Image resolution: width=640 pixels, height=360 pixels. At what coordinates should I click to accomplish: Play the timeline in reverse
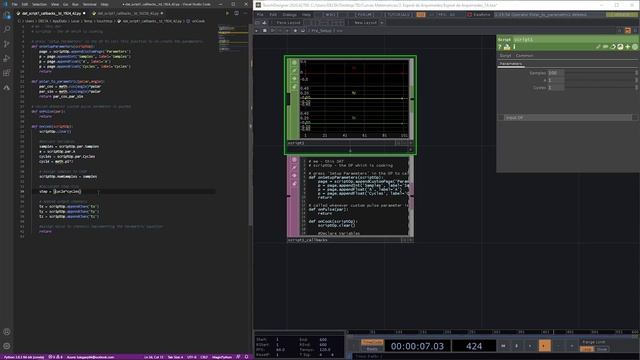tap(530, 346)
